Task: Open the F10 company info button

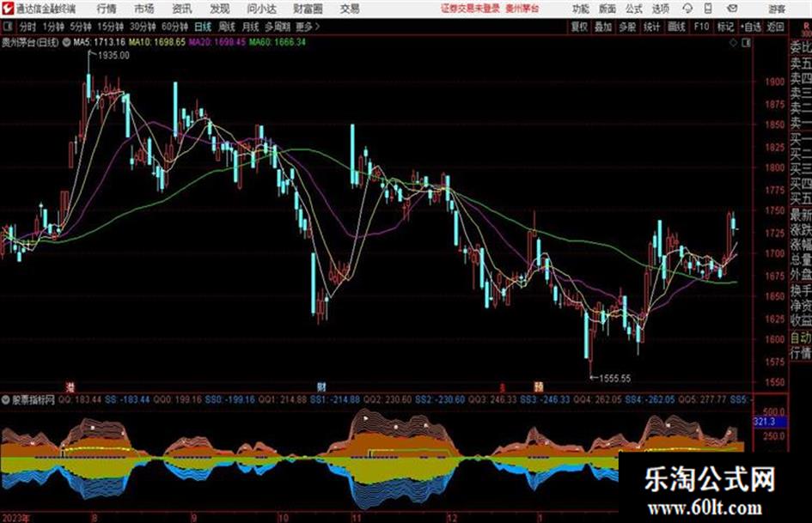Action: [x=701, y=27]
